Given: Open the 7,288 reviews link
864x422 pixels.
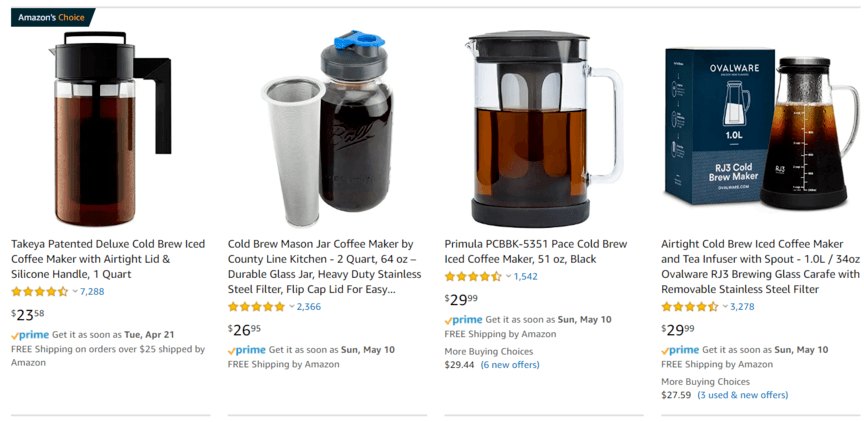Looking at the screenshot, I should click(92, 291).
